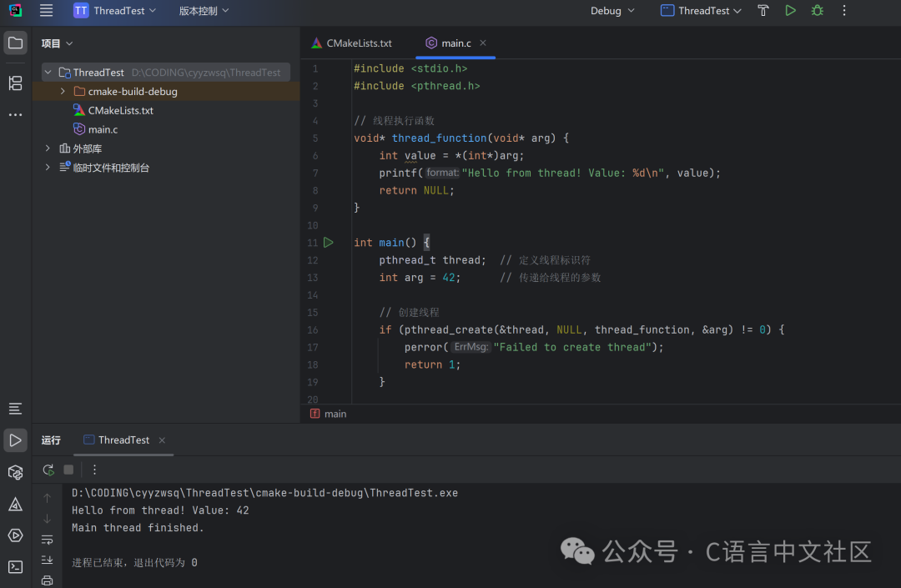This screenshot has height=588, width=901.
Task: Click the pthread.h include on line 2
Action: (445, 86)
